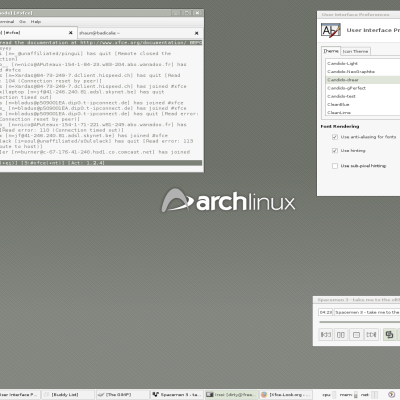Open Buddy List from the taskbar
Viewport: 400px width, 400px height.
[x=68, y=395]
